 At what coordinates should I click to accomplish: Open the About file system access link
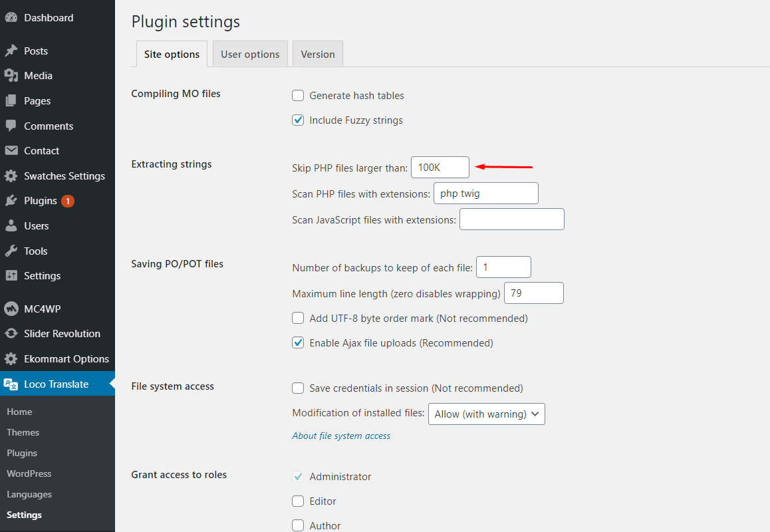tap(341, 436)
